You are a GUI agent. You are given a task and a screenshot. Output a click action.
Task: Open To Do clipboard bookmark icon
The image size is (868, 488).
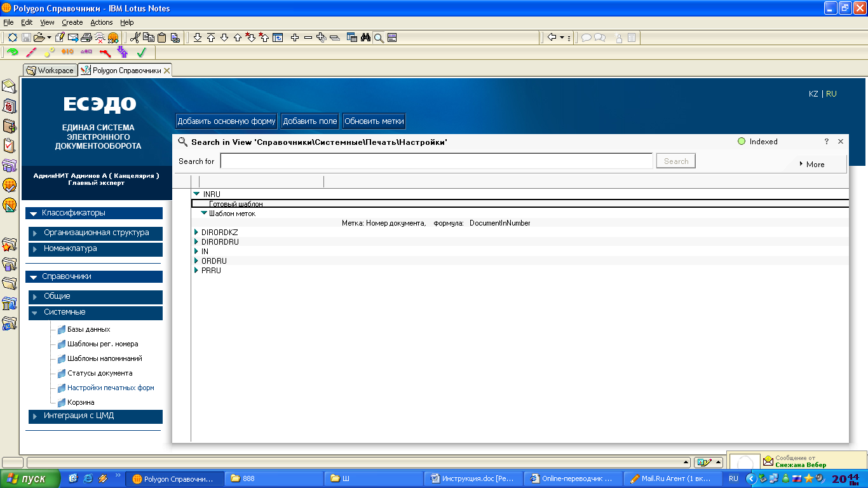10,146
